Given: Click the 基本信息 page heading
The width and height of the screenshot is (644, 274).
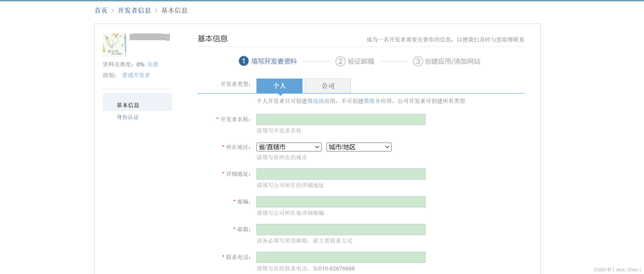Looking at the screenshot, I should coord(212,39).
